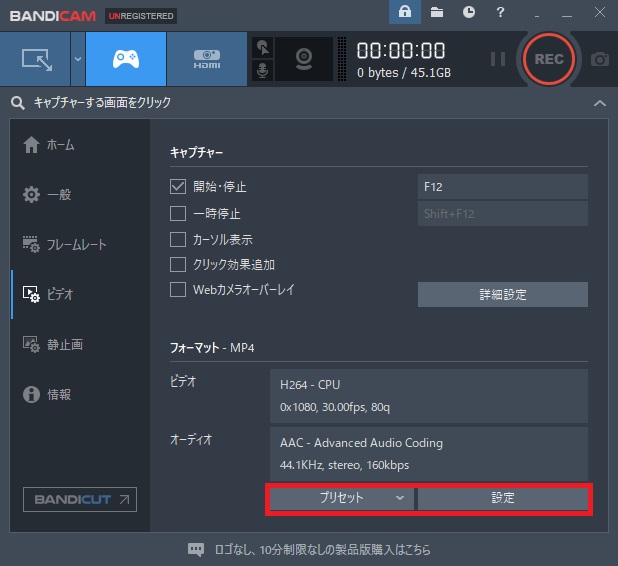The width and height of the screenshot is (618, 566).
Task: Click the 0 bytes / 45.1GB storage text
Action: (404, 73)
